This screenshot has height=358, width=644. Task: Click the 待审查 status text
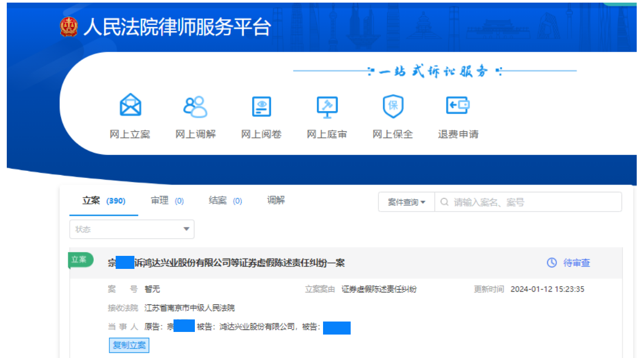point(577,263)
